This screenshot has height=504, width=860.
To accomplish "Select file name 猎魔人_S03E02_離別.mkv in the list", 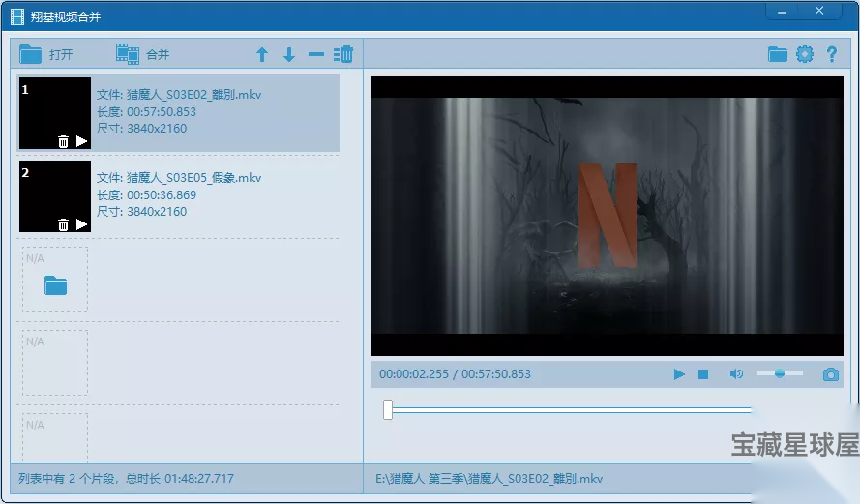I will 193,95.
